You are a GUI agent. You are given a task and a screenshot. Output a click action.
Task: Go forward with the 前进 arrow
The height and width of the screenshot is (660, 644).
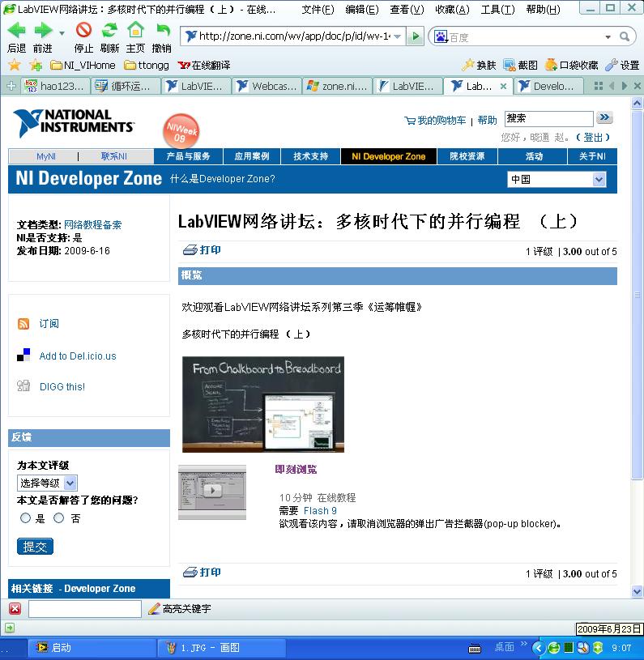[x=42, y=31]
